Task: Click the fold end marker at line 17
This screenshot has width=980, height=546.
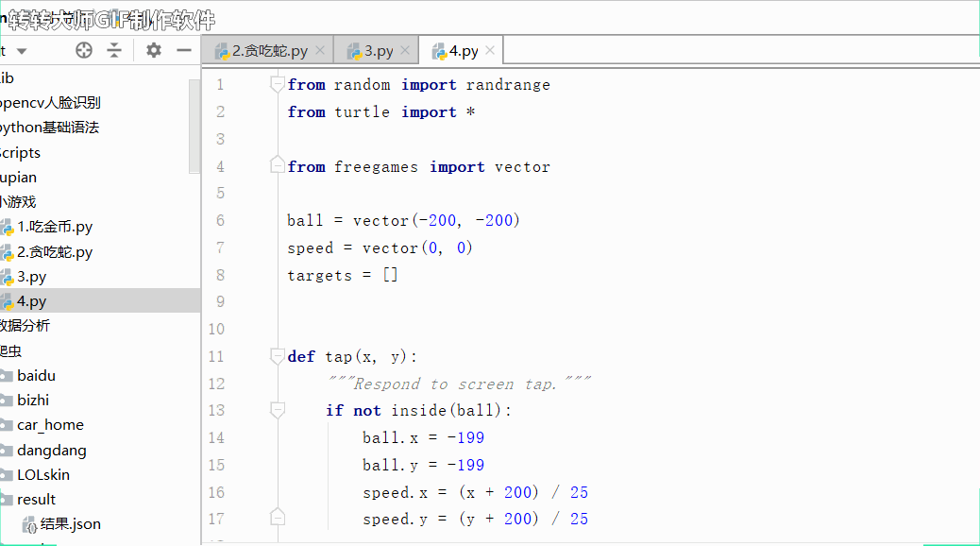Action: 278,518
